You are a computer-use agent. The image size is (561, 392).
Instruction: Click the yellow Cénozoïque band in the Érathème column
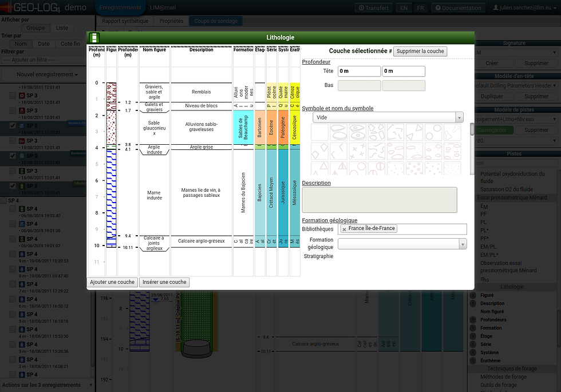(x=295, y=127)
